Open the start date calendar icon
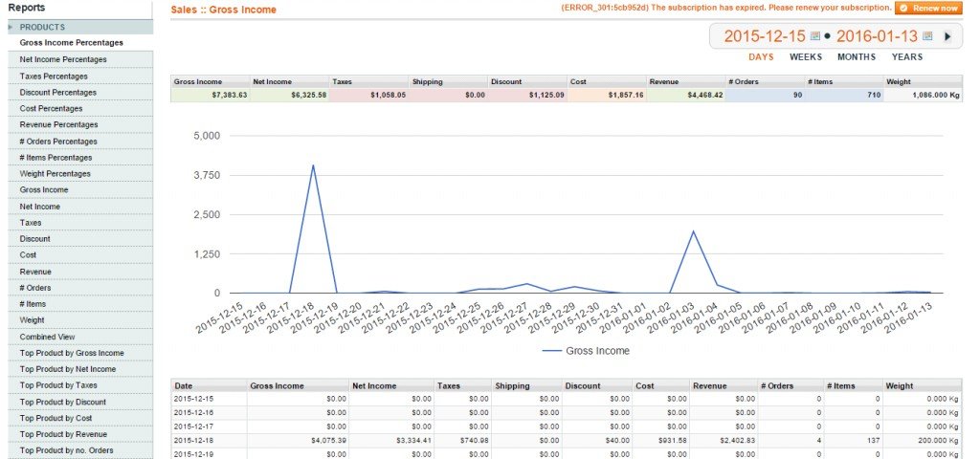The image size is (980, 459). [x=814, y=37]
